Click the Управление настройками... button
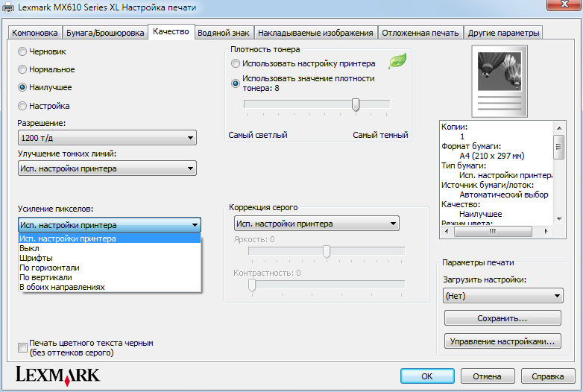 point(502,341)
